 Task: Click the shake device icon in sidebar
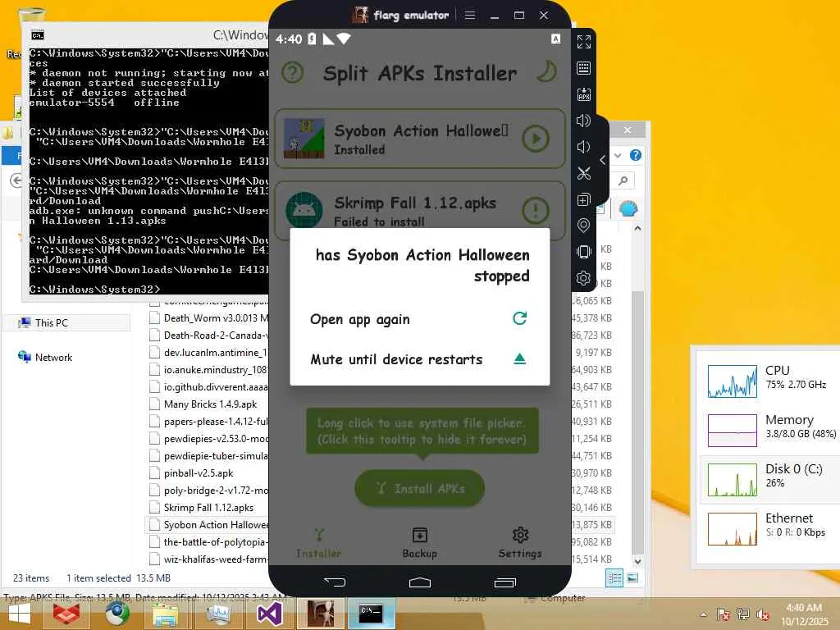[583, 252]
